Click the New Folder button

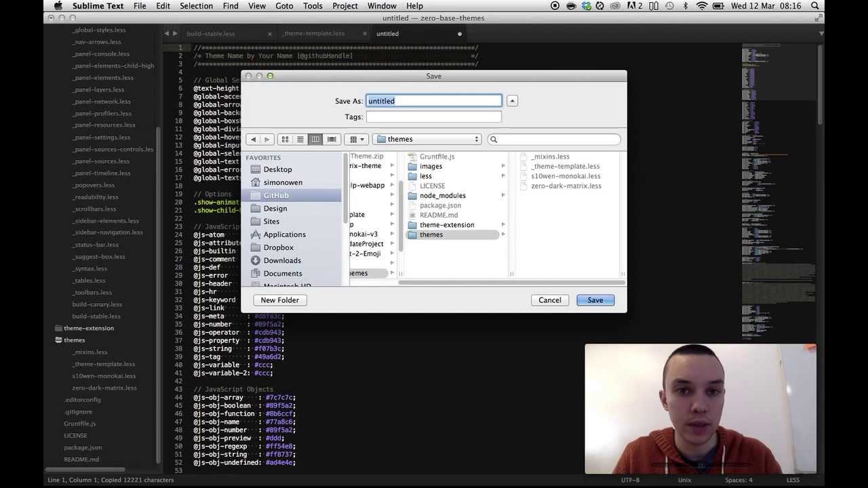tap(280, 300)
